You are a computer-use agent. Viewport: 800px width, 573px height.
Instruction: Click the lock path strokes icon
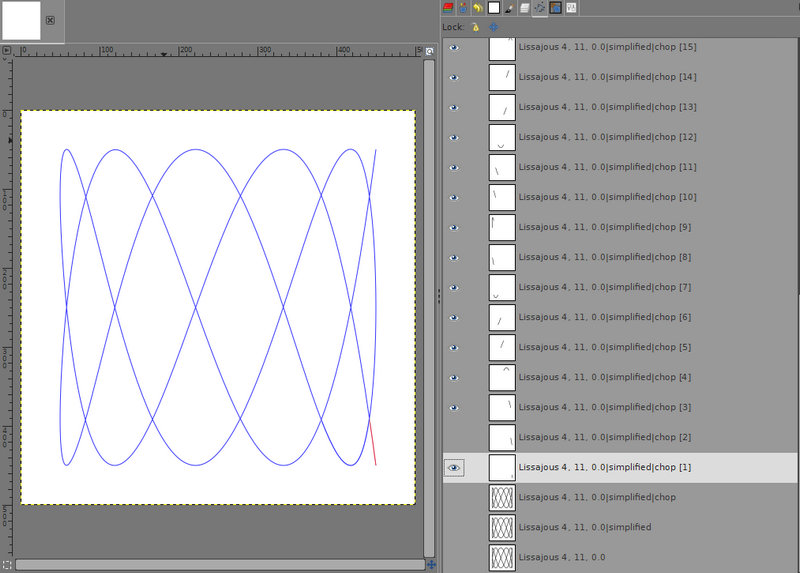[475, 26]
